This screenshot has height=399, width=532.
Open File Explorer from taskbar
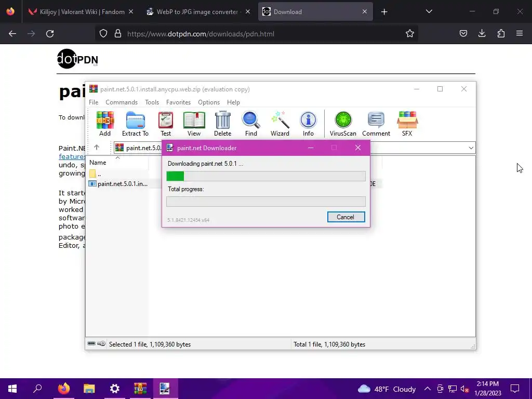[x=89, y=389]
